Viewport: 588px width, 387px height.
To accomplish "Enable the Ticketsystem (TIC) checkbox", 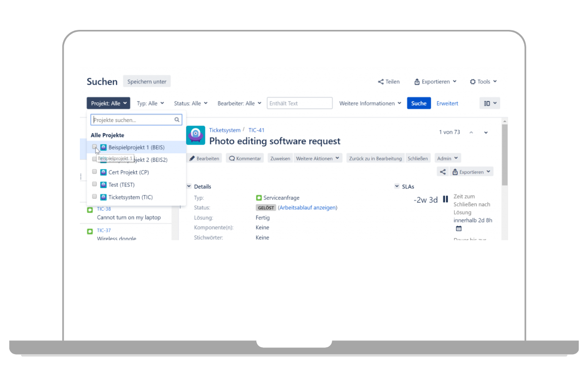I will (95, 197).
